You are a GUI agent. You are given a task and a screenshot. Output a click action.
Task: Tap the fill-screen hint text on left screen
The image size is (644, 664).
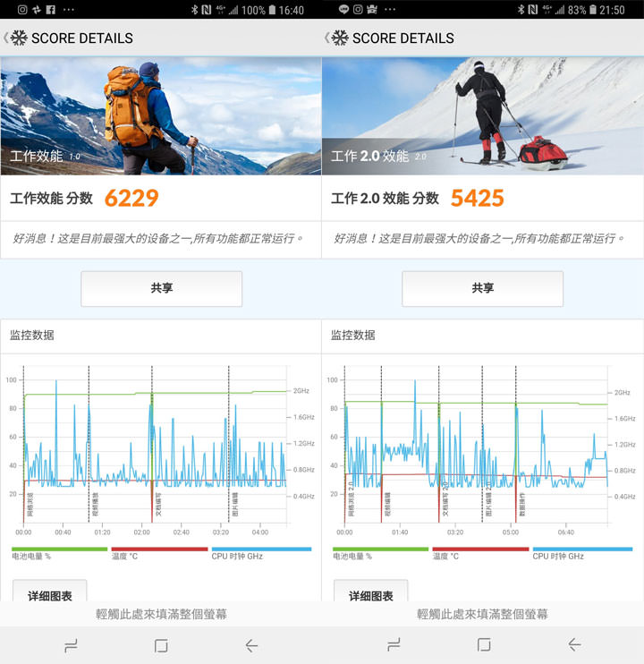161,614
